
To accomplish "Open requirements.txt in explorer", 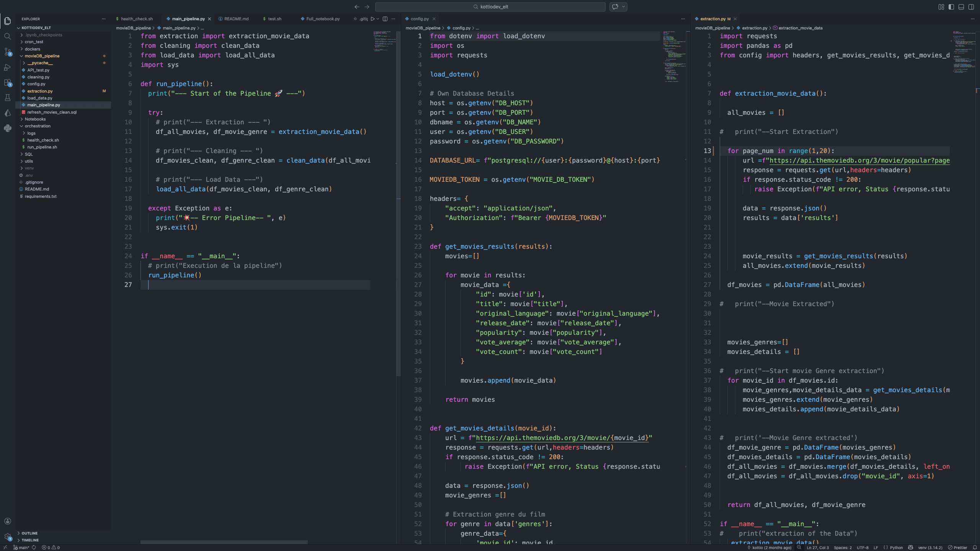I will click(x=63, y=196).
